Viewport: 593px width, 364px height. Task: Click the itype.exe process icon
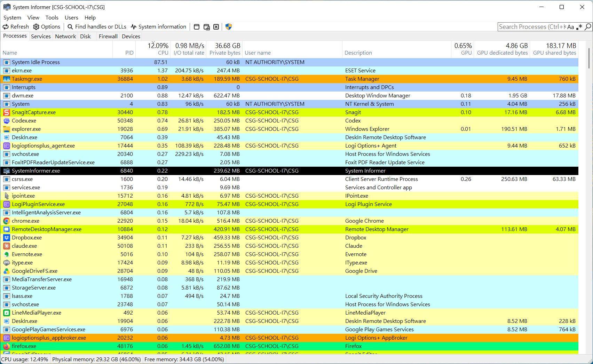[6, 263]
